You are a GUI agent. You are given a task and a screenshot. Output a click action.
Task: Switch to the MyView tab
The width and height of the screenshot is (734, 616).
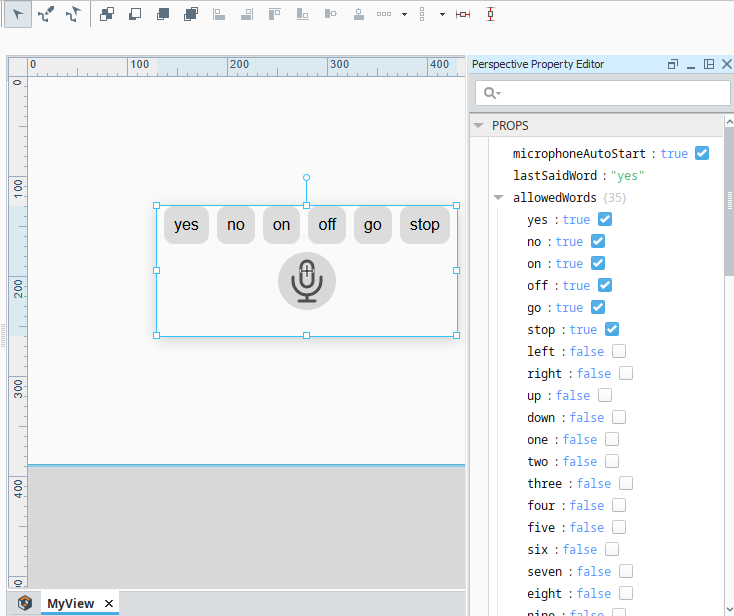pyautogui.click(x=71, y=603)
